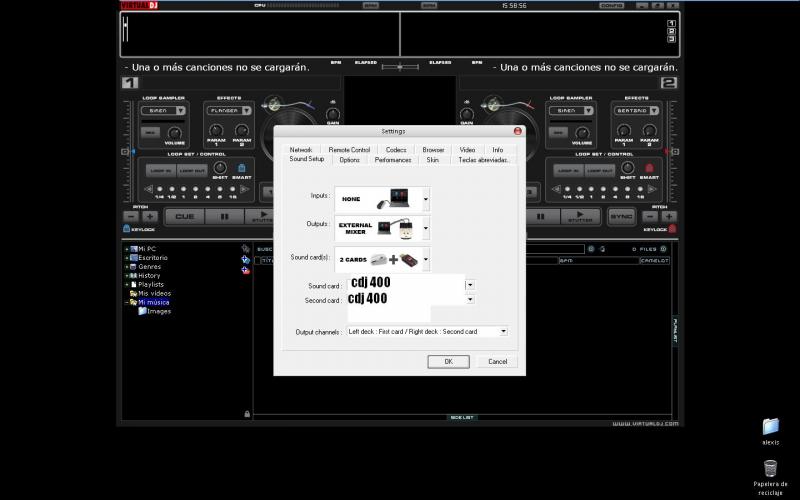This screenshot has height=500, width=800.
Task: Click the alexis folder desktop icon
Action: point(770,427)
